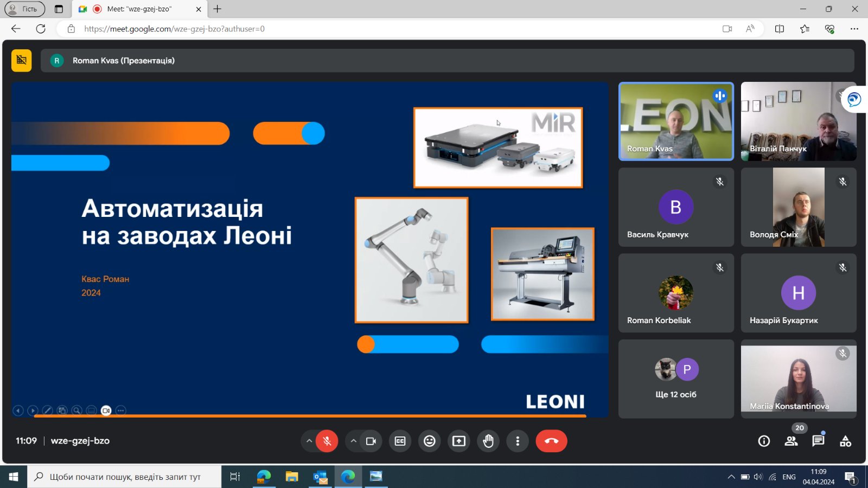Turn off your camera
Image resolution: width=868 pixels, height=488 pixels.
(371, 441)
